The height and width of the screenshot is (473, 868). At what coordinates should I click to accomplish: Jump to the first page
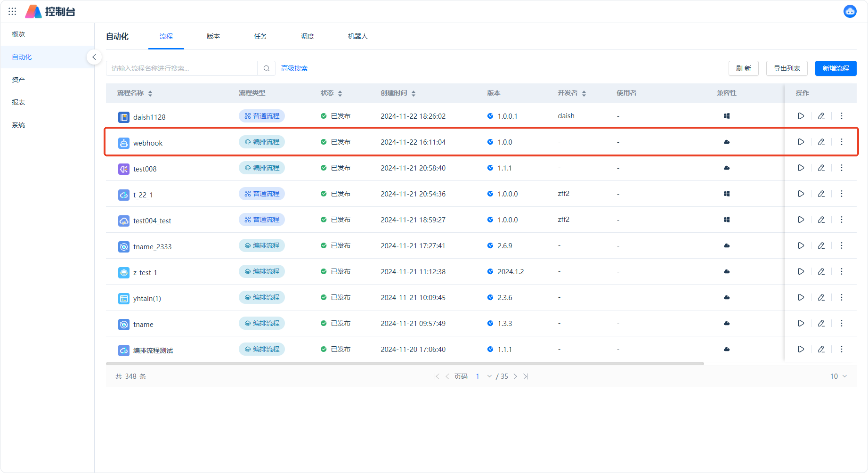437,376
